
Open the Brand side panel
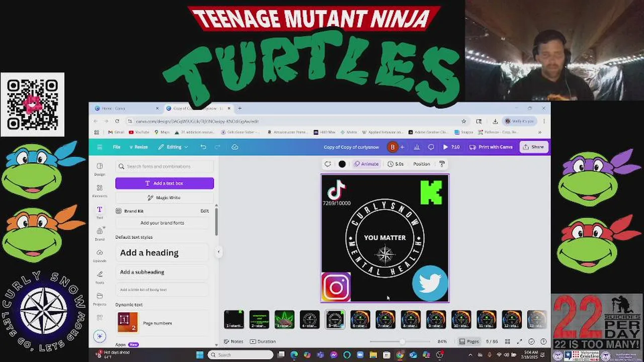pyautogui.click(x=100, y=234)
